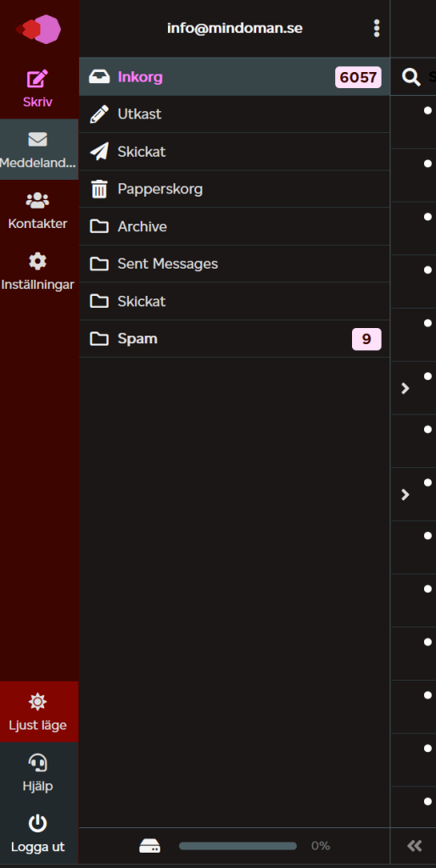
Task: Click the storage disk quota icon
Action: point(149,846)
